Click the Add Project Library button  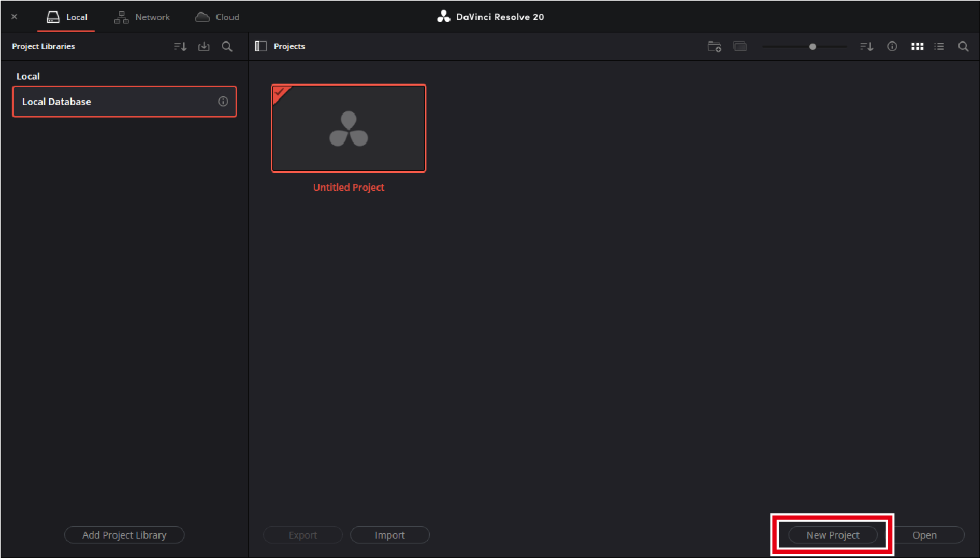pos(124,534)
